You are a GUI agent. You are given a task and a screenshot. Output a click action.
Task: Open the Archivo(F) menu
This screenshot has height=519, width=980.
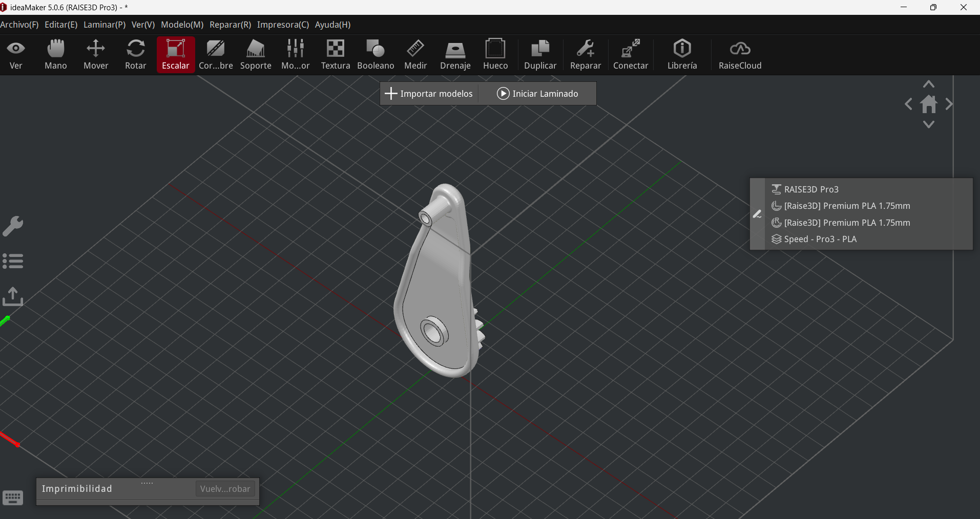[x=19, y=25]
